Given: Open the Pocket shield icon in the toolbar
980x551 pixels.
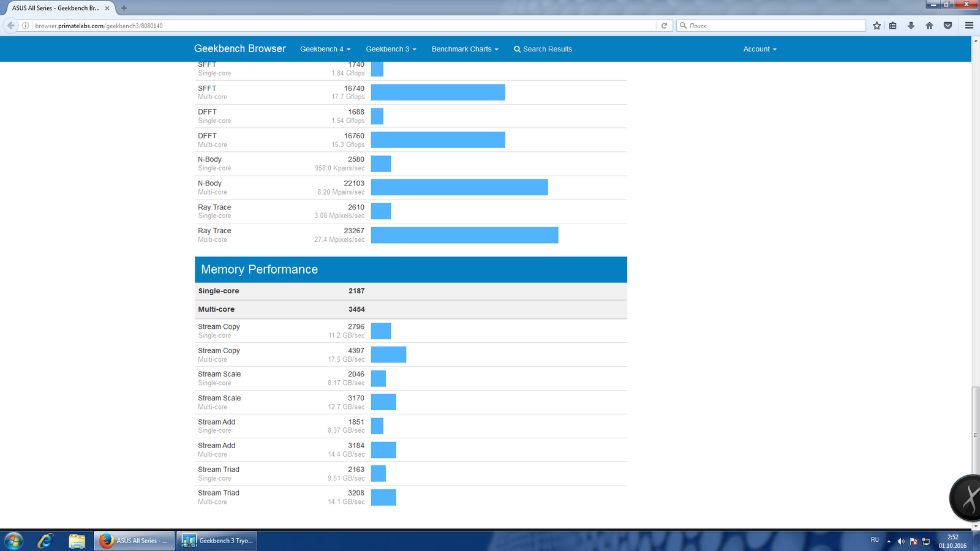Looking at the screenshot, I should click(x=948, y=26).
